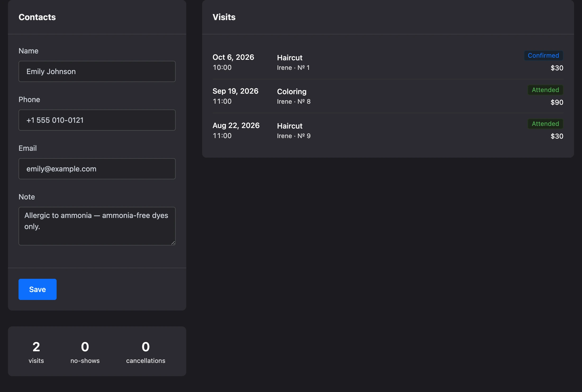Click the Save button
582x392 pixels.
pyautogui.click(x=38, y=289)
